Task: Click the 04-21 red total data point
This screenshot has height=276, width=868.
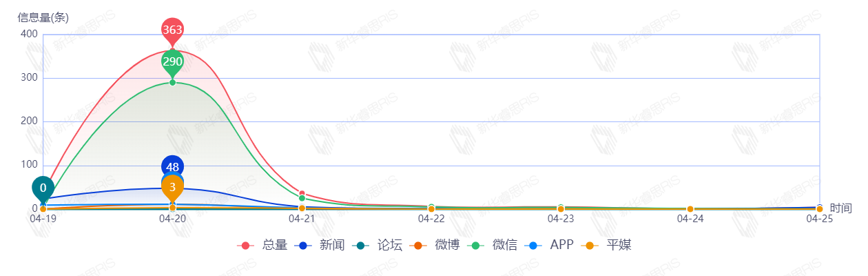Action: tap(302, 193)
